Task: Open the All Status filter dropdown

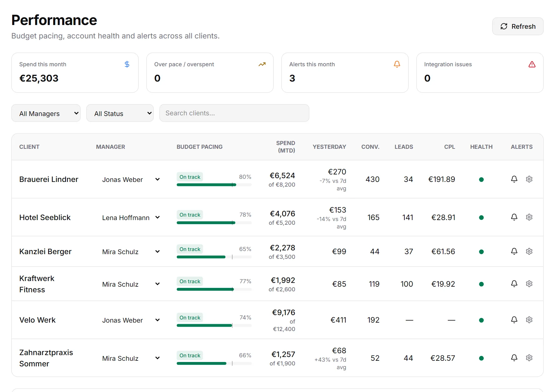Action: (x=120, y=113)
